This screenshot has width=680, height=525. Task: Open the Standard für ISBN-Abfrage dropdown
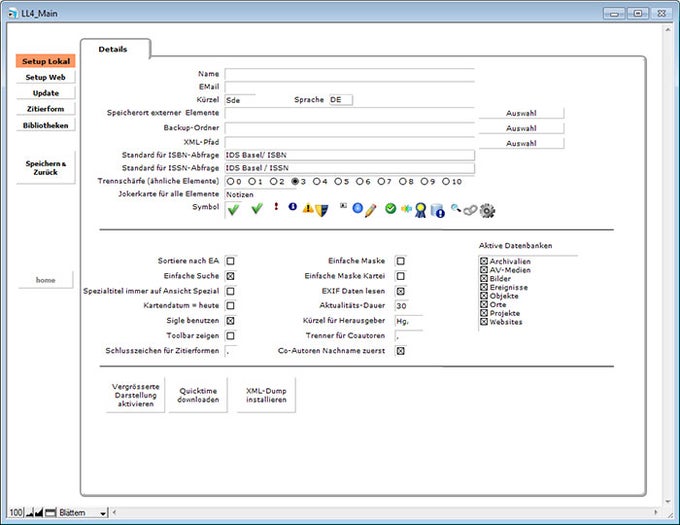pyautogui.click(x=350, y=155)
